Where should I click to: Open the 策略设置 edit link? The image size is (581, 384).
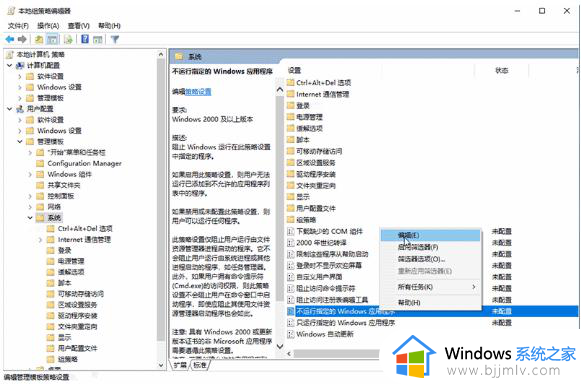click(x=198, y=92)
